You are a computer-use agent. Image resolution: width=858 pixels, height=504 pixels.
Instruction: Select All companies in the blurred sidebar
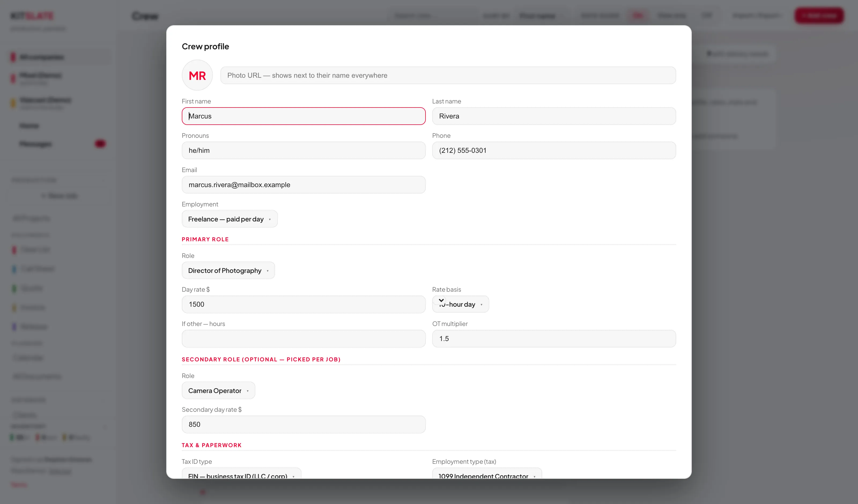(60, 57)
